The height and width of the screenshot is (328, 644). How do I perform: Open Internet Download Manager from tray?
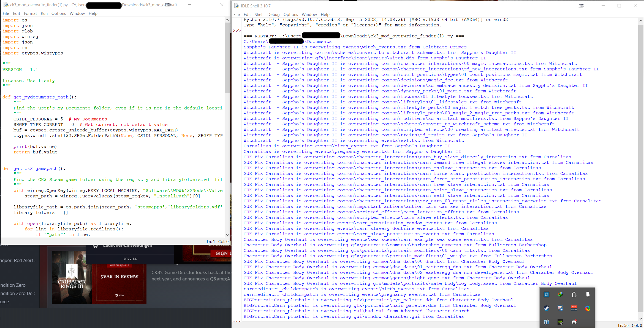(560, 294)
